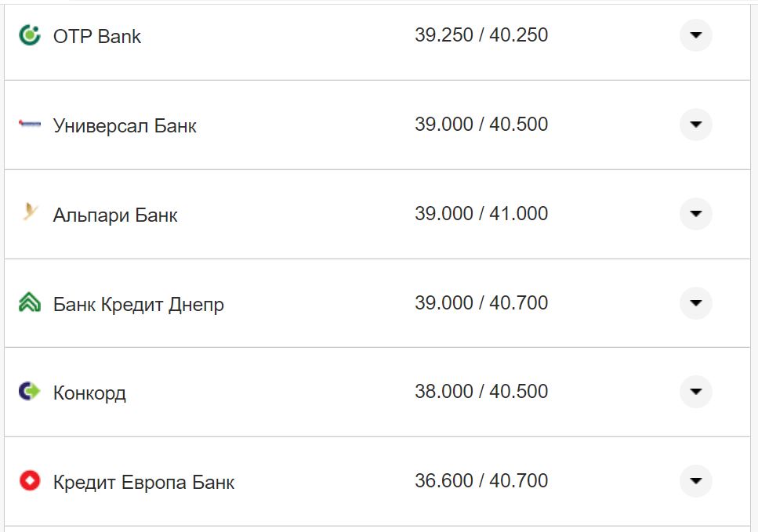Expand the OTP Bank row details
This screenshot has height=532, width=758.
tap(695, 35)
